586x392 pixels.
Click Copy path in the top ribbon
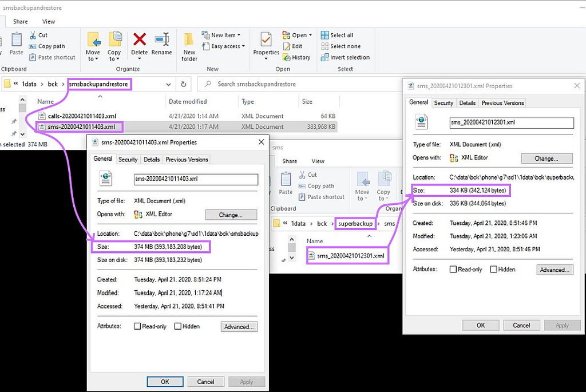[x=47, y=46]
